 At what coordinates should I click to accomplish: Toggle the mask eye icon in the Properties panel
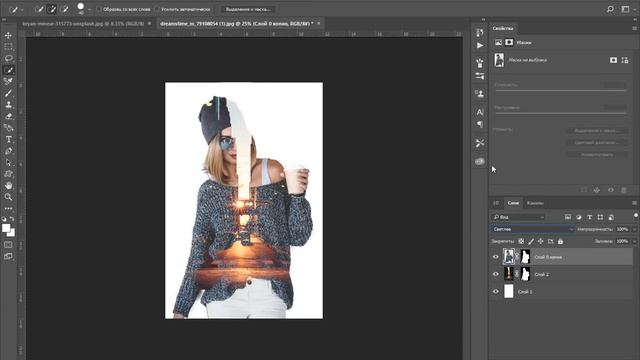tap(611, 190)
